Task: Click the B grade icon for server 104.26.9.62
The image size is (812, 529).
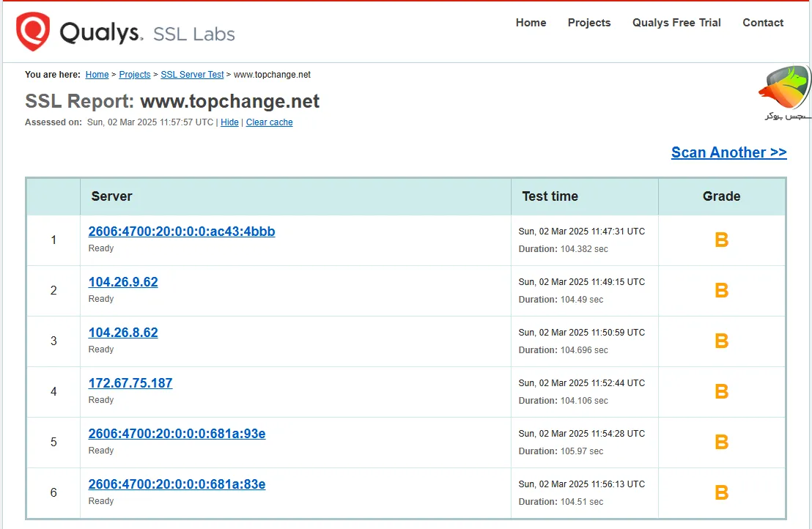Action: coord(721,291)
